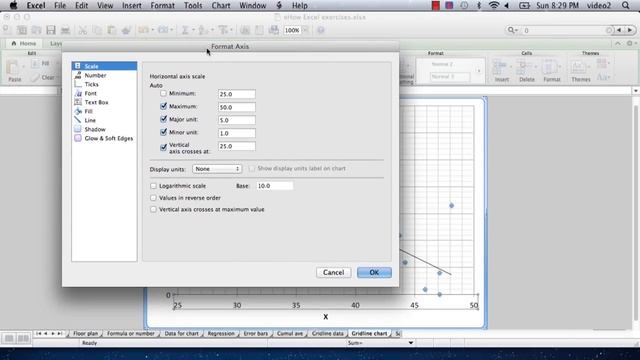
Task: Click the Format cells icon in the ribbon
Action: (551, 71)
